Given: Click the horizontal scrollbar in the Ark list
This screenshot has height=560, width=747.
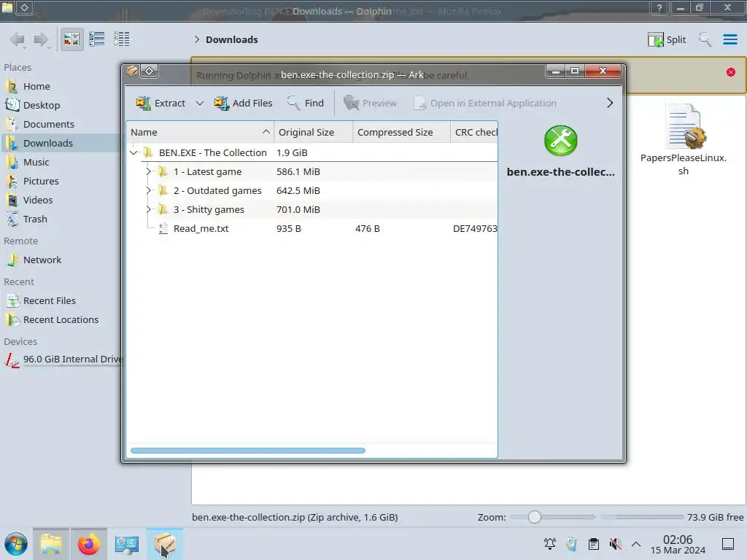Looking at the screenshot, I should [x=248, y=451].
